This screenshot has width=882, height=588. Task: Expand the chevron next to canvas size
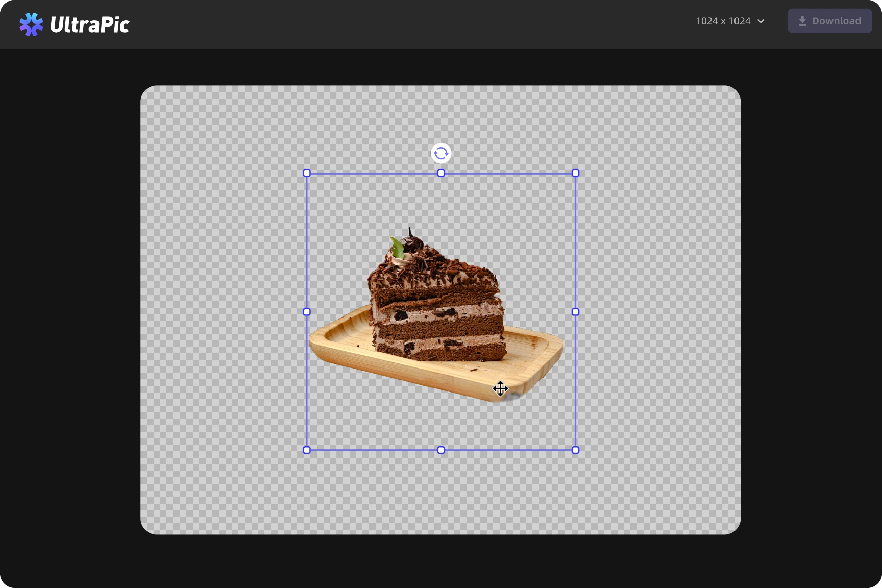pyautogui.click(x=761, y=21)
